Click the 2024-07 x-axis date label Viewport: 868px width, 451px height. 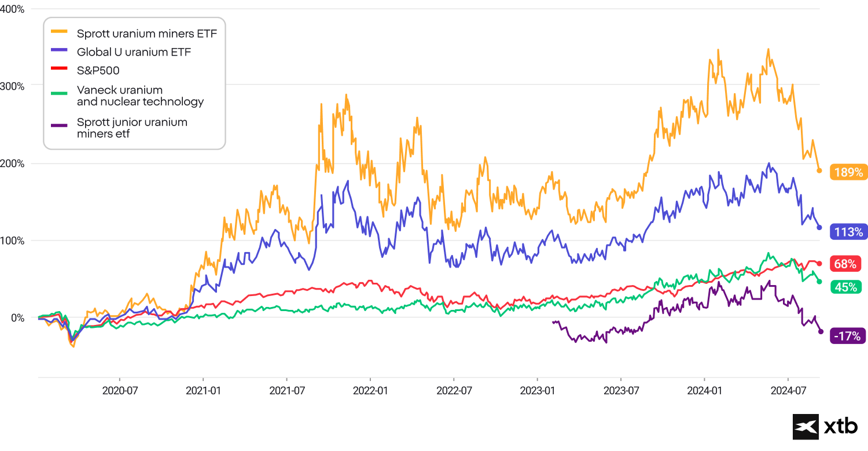point(789,390)
